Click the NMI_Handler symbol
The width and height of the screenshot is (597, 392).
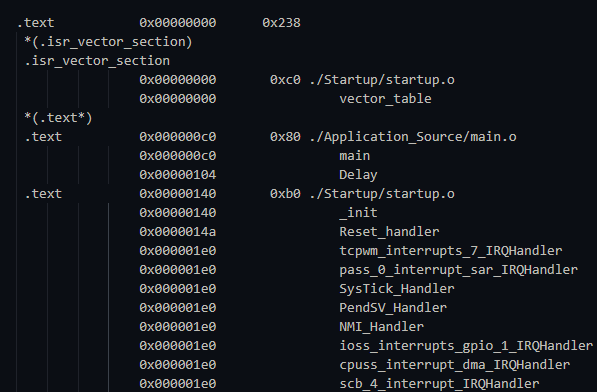click(382, 327)
